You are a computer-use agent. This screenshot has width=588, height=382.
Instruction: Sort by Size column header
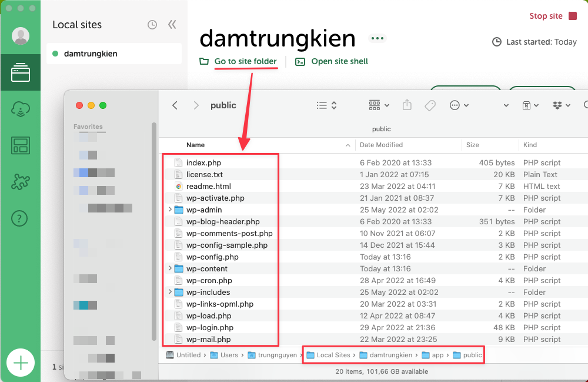pos(473,145)
